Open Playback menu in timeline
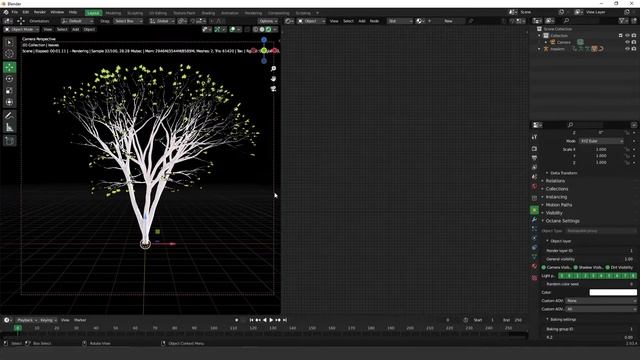Viewport: 640px width, 360px height. point(27,320)
